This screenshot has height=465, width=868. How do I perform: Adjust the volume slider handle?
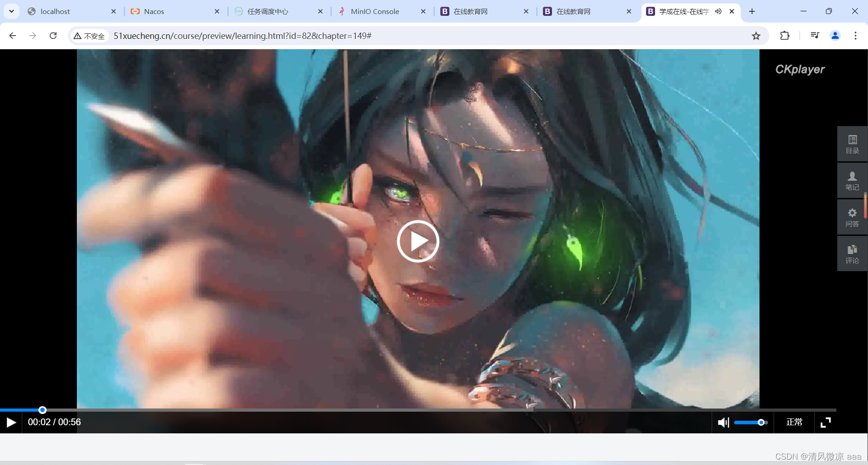[761, 423]
